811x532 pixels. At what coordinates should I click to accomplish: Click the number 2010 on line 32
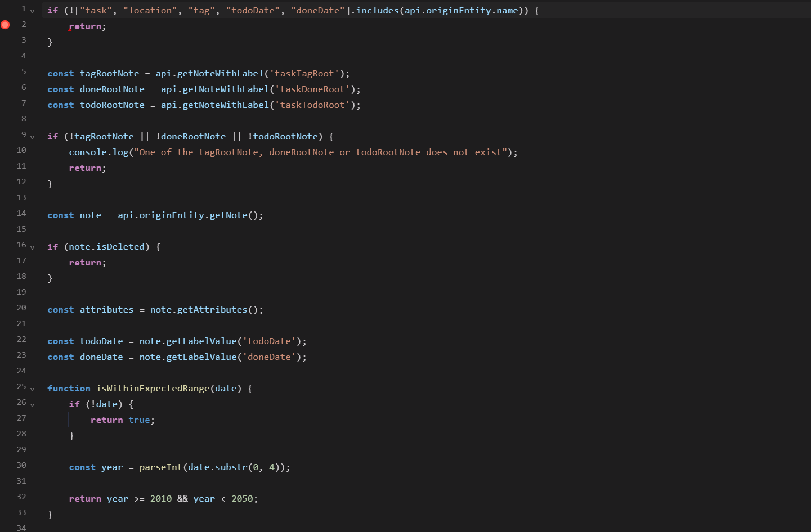pos(160,499)
